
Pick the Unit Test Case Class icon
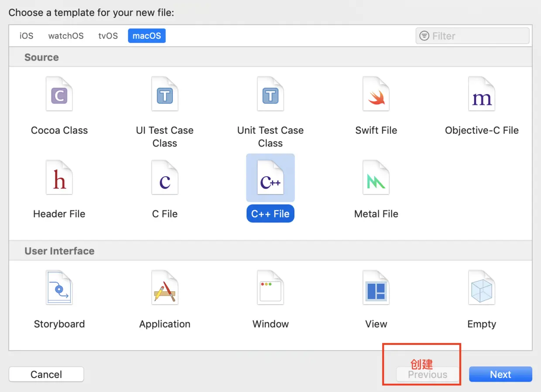coord(270,94)
